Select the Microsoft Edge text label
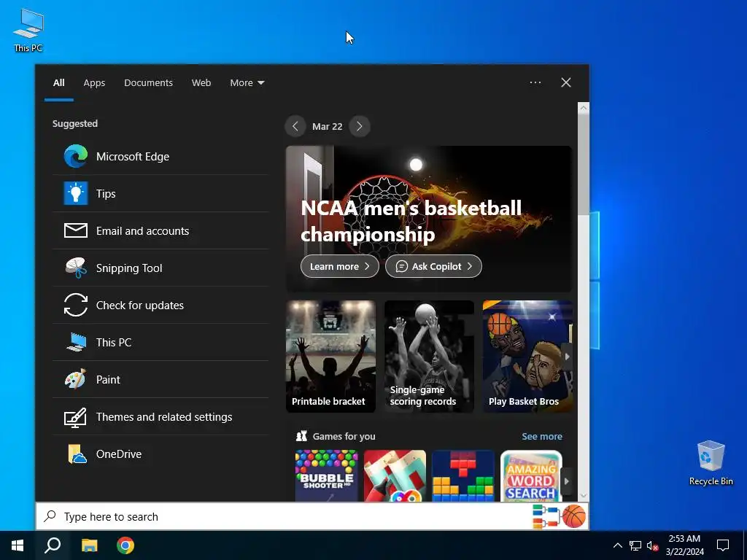The image size is (747, 560). 133,157
